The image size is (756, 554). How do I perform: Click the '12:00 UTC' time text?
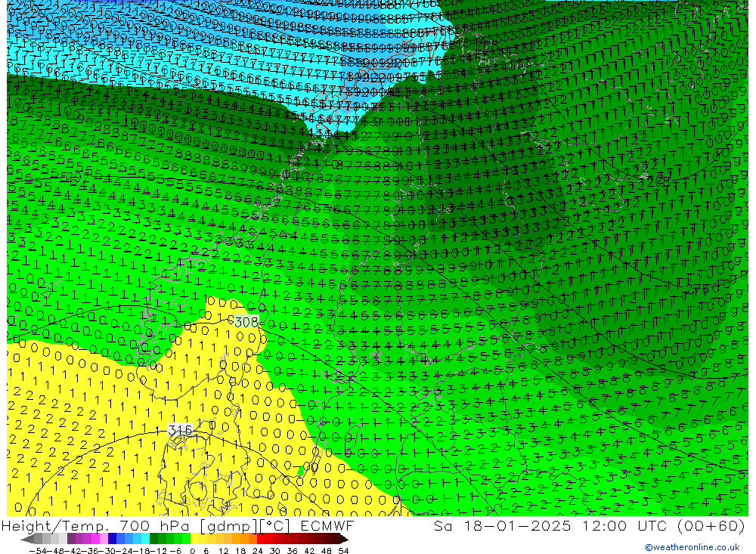pos(624,526)
